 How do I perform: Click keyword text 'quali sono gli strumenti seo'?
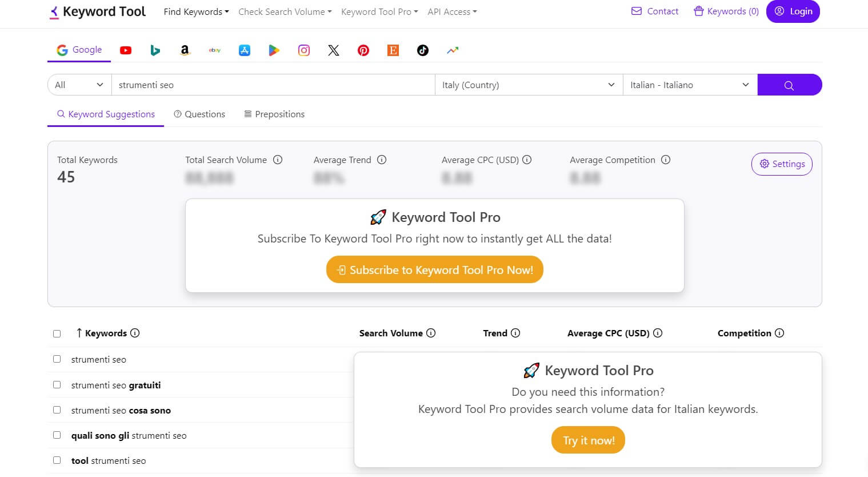(129, 435)
